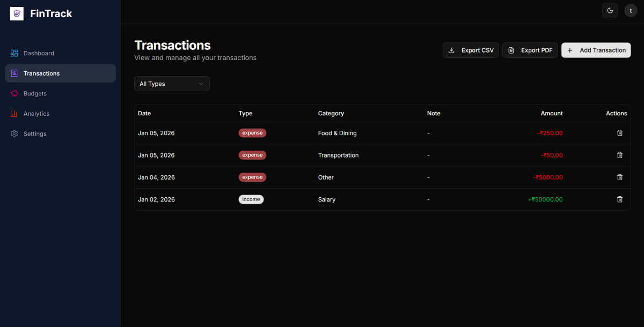Click the Dashboard grid icon in sidebar

pos(14,53)
